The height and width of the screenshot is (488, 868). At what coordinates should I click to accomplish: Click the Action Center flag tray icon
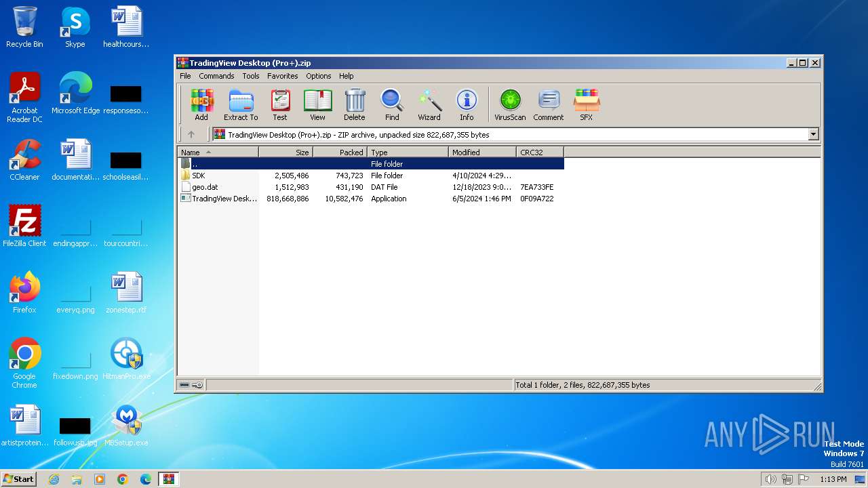point(804,479)
